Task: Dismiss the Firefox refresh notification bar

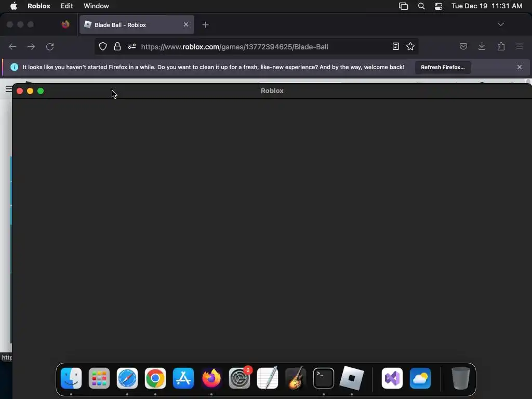Action: (520, 67)
